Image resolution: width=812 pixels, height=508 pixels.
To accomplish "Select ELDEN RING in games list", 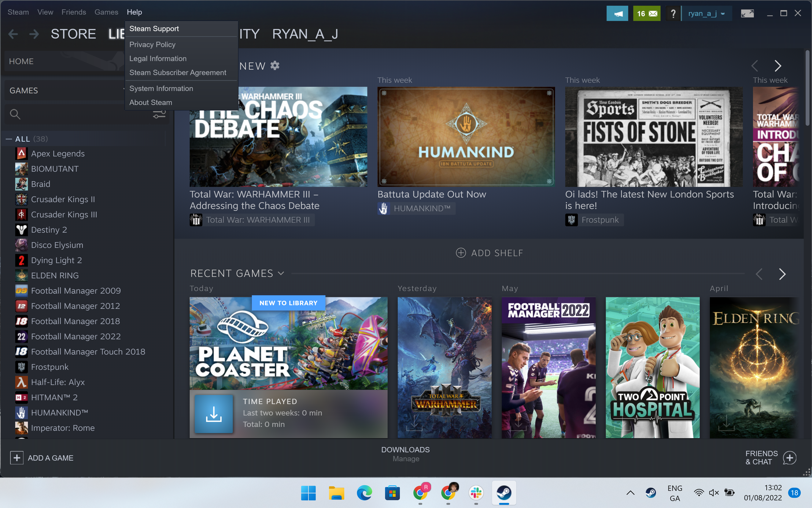I will tap(55, 276).
